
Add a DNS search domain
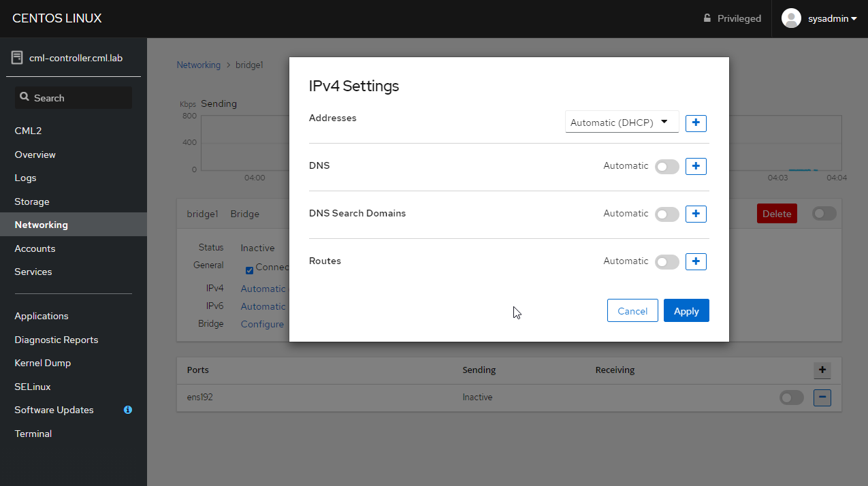695,214
